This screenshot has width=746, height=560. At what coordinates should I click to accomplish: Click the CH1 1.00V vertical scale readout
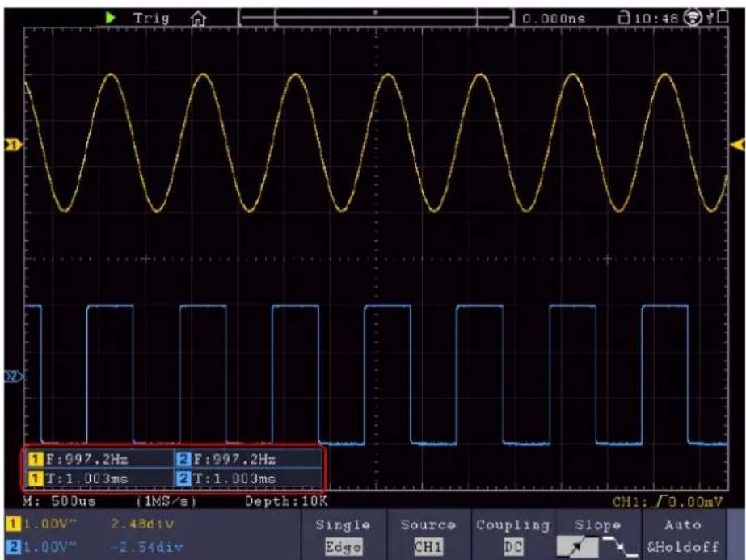coord(50,524)
